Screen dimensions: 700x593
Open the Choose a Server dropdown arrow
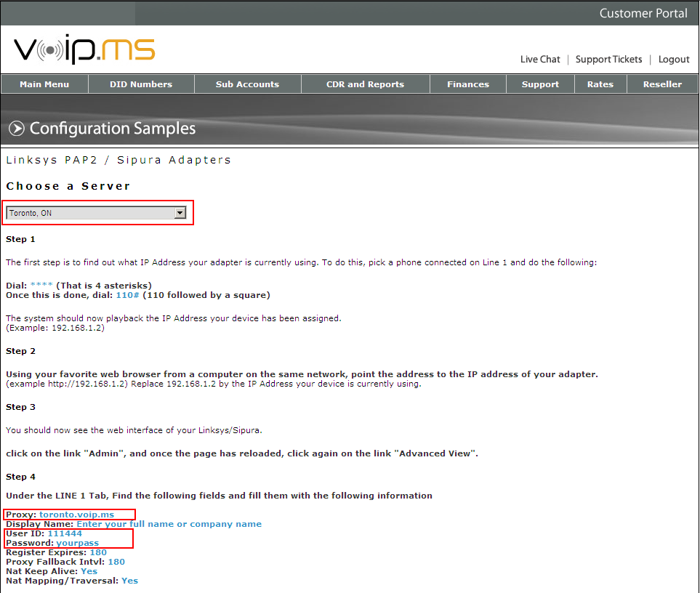tap(180, 213)
